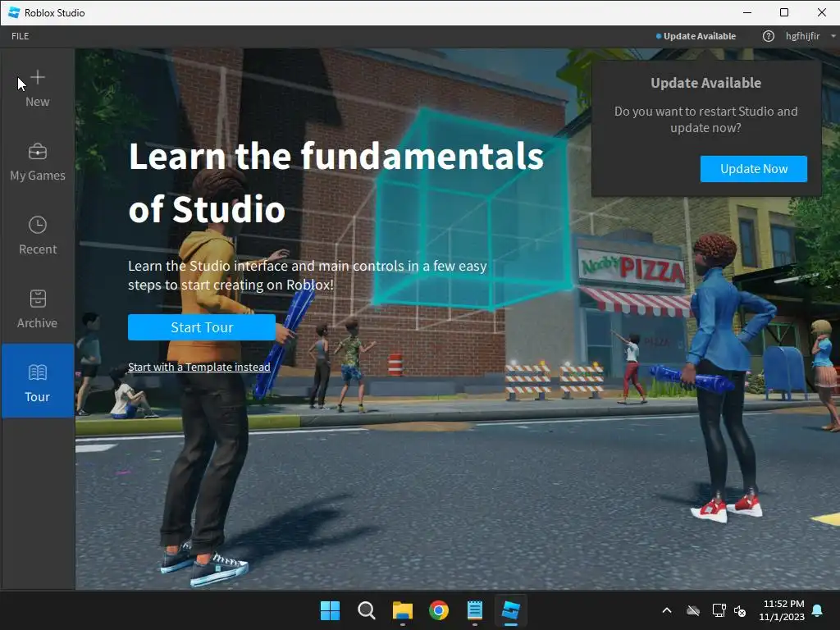Image resolution: width=840 pixels, height=630 pixels.
Task: Minimize the Roblox Studio window
Action: 747,12
